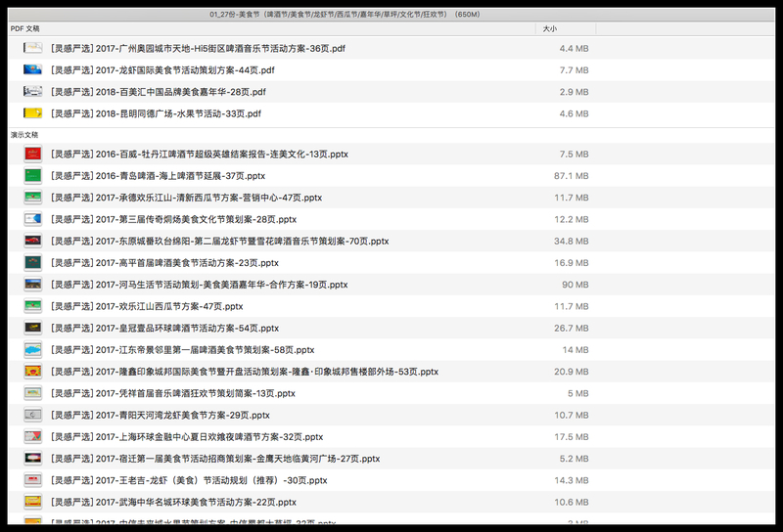Screen dimensions: 783x532
Task: Click the icon of 第三届传奇焖烧美食文化节 pptx
Action: [x=33, y=219]
